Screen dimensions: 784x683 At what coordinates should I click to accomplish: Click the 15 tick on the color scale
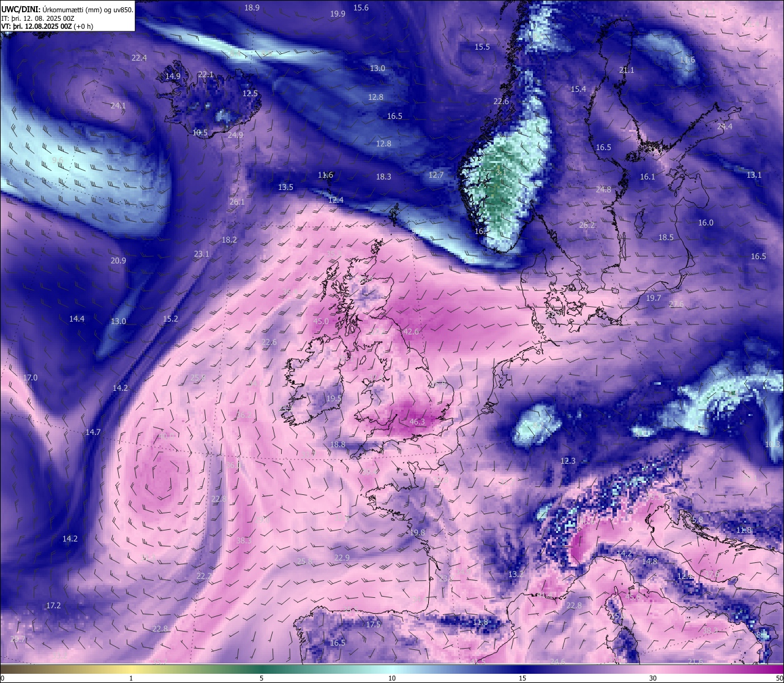pos(522,678)
